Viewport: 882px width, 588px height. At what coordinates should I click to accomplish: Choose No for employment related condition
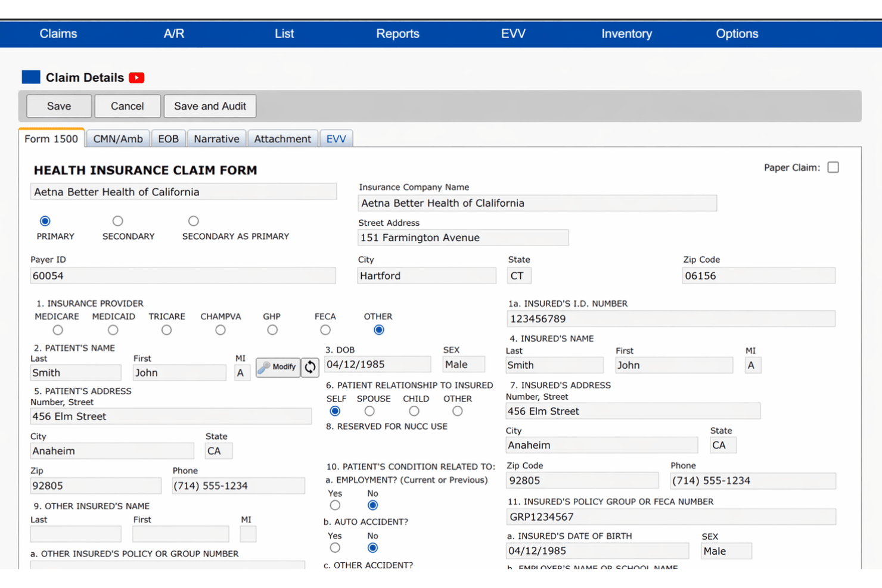pyautogui.click(x=372, y=505)
